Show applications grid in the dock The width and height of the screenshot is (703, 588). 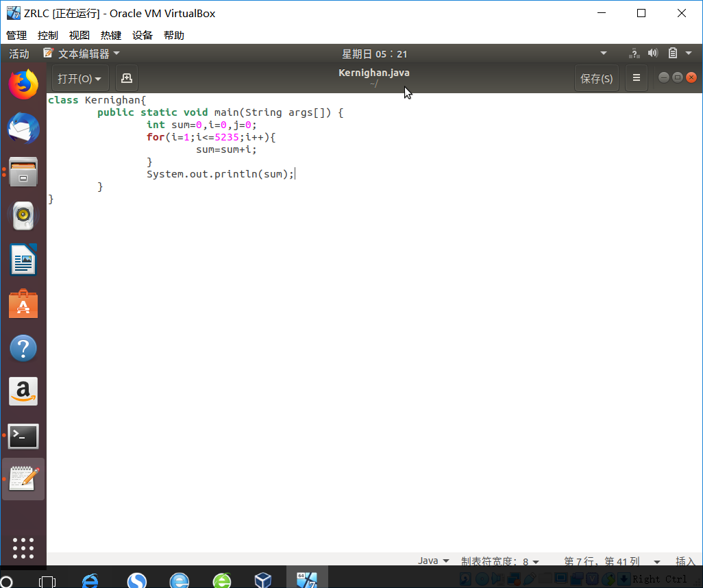point(23,548)
